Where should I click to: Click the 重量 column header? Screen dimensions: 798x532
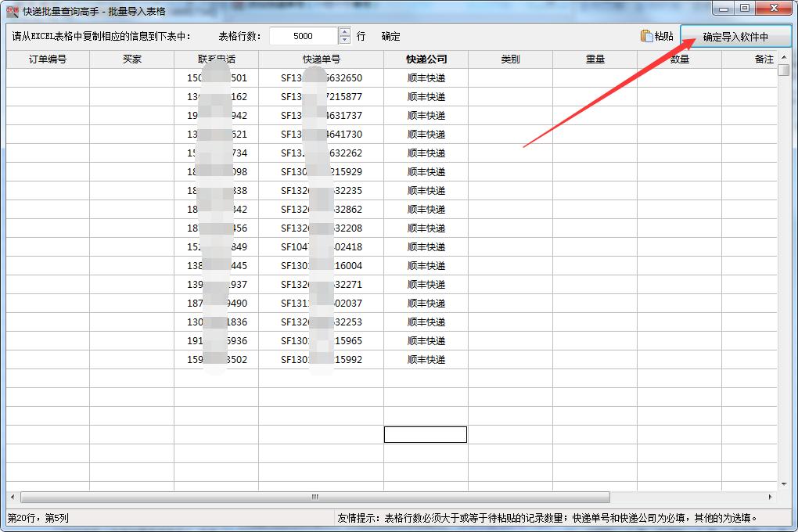596,58
